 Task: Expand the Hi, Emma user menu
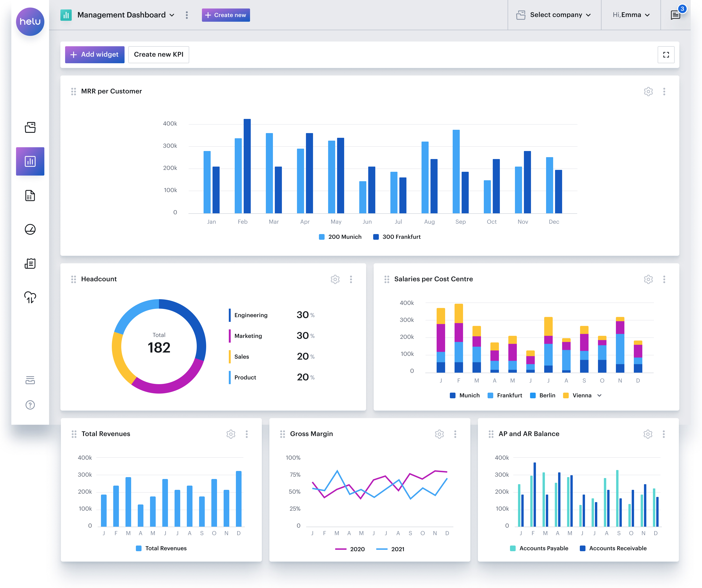[631, 15]
